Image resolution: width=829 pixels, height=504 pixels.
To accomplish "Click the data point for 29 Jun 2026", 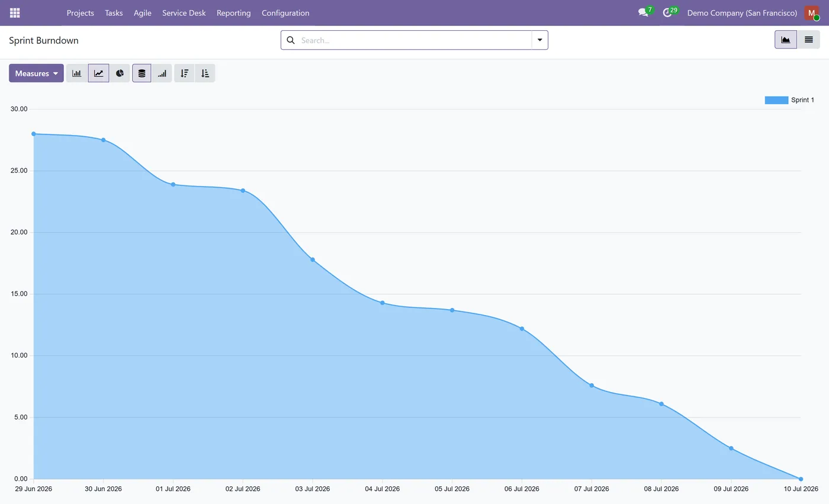I will coord(34,134).
